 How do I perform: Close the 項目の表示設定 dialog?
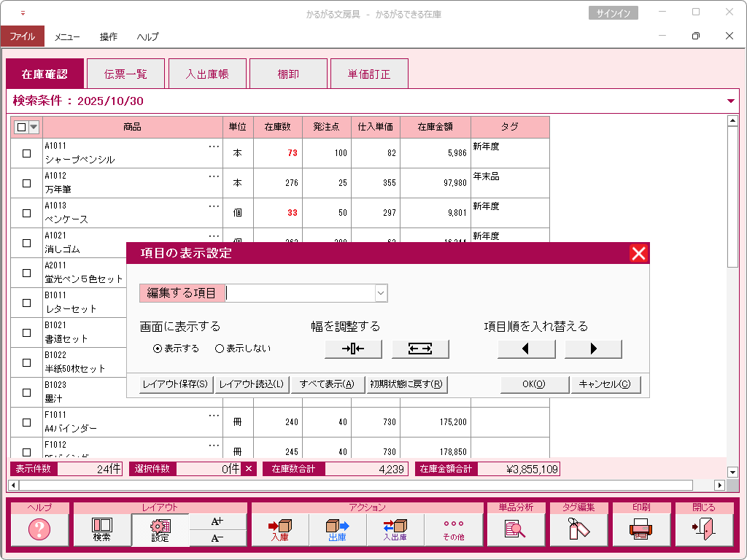point(638,253)
